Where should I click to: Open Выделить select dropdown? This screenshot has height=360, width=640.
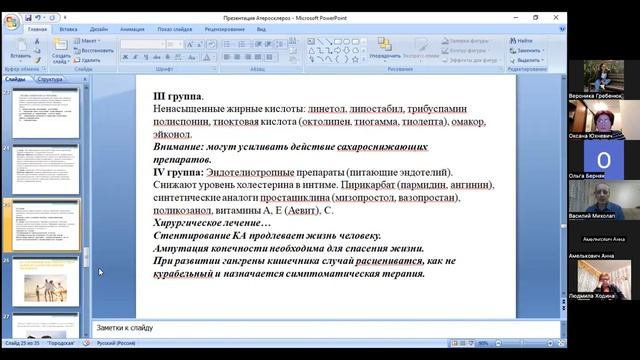click(527, 60)
